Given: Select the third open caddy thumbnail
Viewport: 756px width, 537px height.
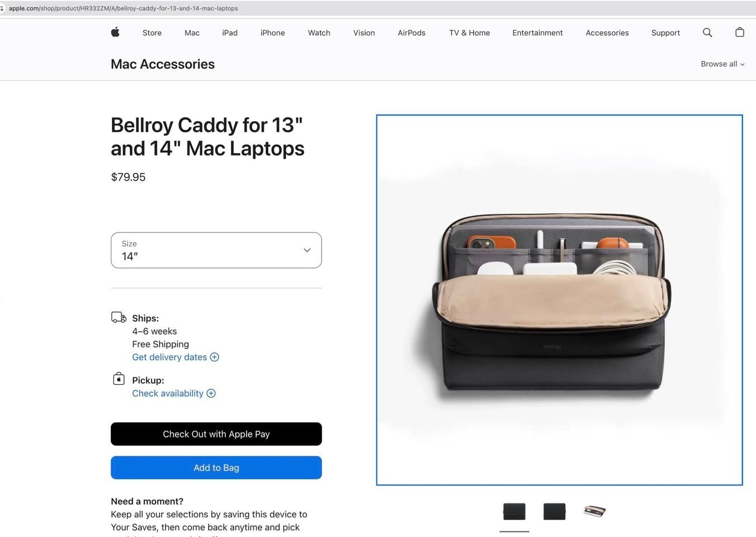Looking at the screenshot, I should click(x=594, y=511).
